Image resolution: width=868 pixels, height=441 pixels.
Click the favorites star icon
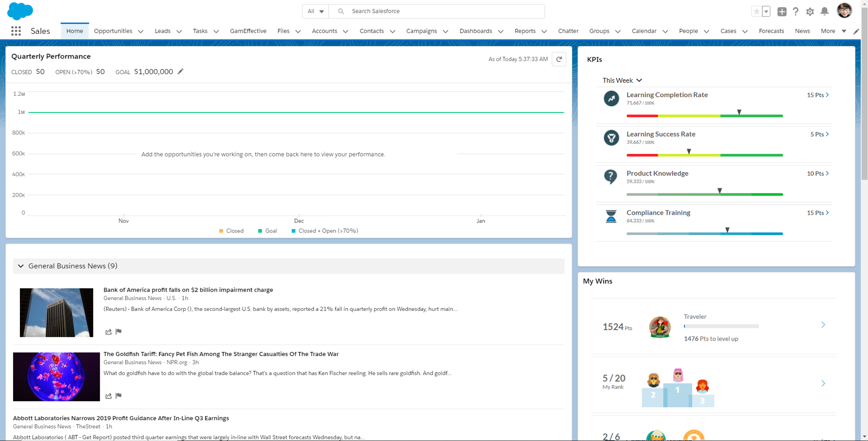coord(756,11)
